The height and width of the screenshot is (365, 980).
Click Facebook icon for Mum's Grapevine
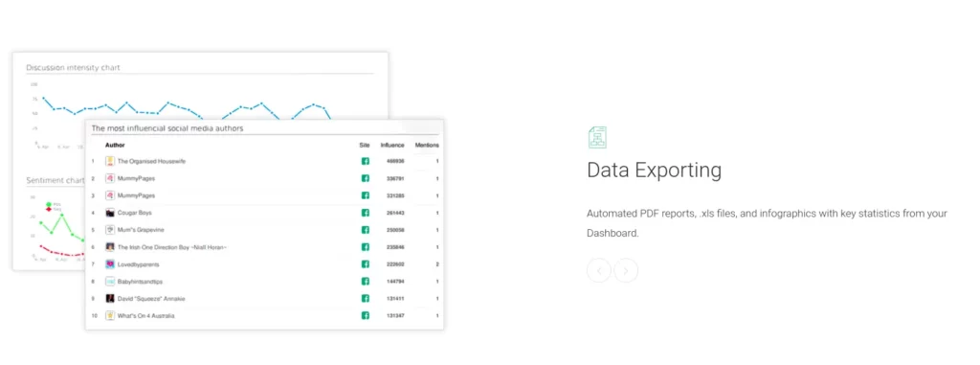pyautogui.click(x=365, y=230)
